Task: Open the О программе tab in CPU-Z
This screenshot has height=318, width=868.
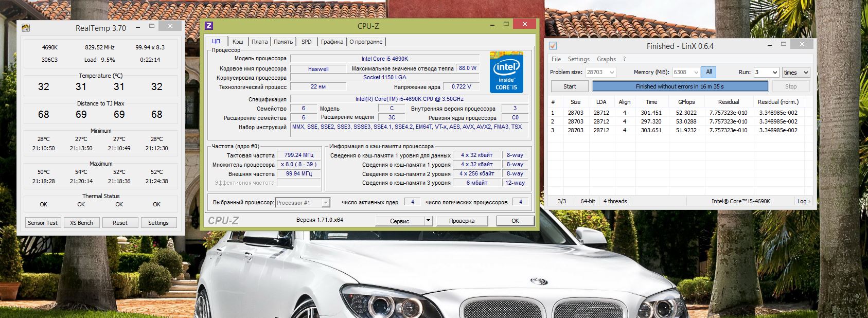Action: pyautogui.click(x=366, y=42)
